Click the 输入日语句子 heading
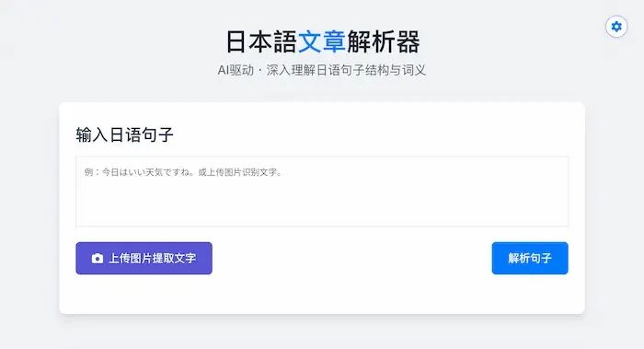The image size is (644, 349). [124, 134]
